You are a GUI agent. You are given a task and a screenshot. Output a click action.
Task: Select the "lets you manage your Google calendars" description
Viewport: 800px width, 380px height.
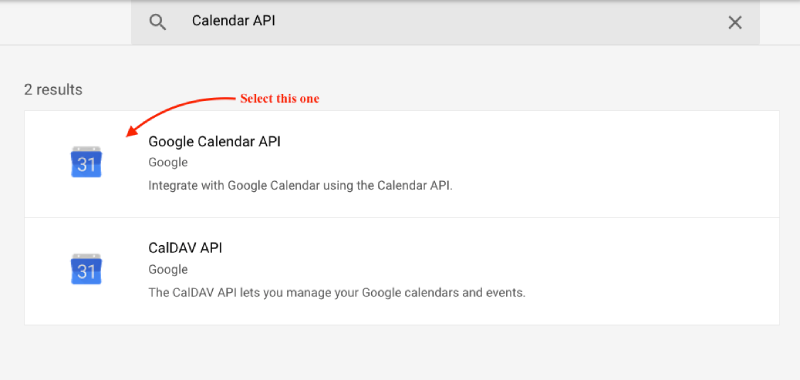(x=337, y=293)
